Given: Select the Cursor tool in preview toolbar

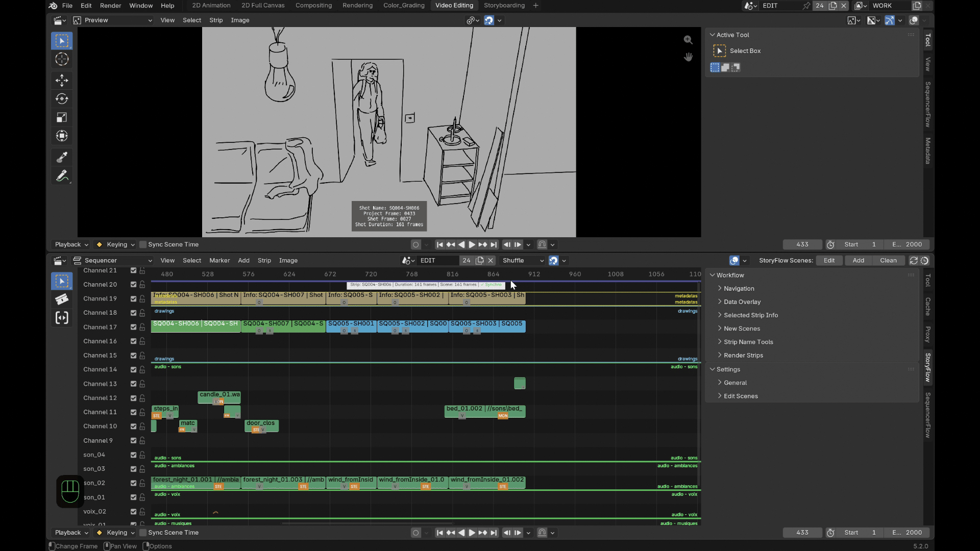Looking at the screenshot, I should (x=62, y=59).
